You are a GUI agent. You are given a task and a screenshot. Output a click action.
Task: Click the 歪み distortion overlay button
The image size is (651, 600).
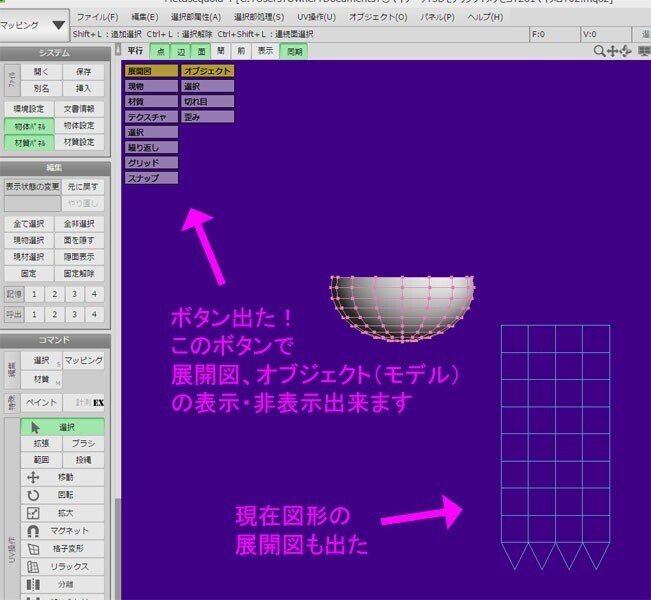coord(208,117)
